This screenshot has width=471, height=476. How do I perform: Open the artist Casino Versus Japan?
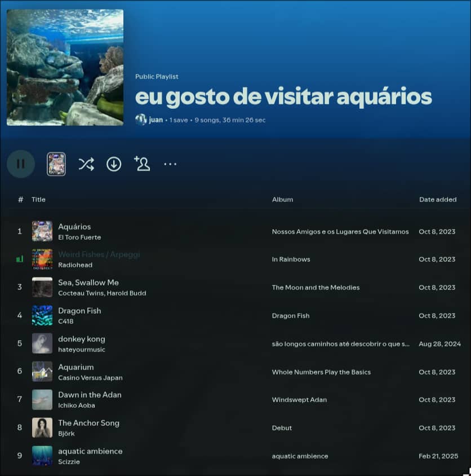click(90, 378)
